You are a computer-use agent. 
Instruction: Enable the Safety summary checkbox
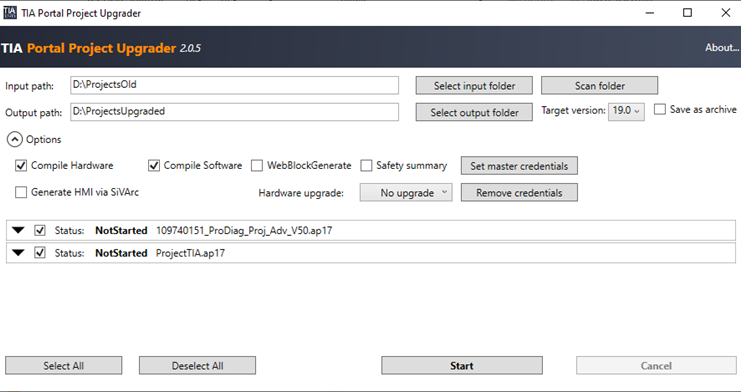(366, 166)
